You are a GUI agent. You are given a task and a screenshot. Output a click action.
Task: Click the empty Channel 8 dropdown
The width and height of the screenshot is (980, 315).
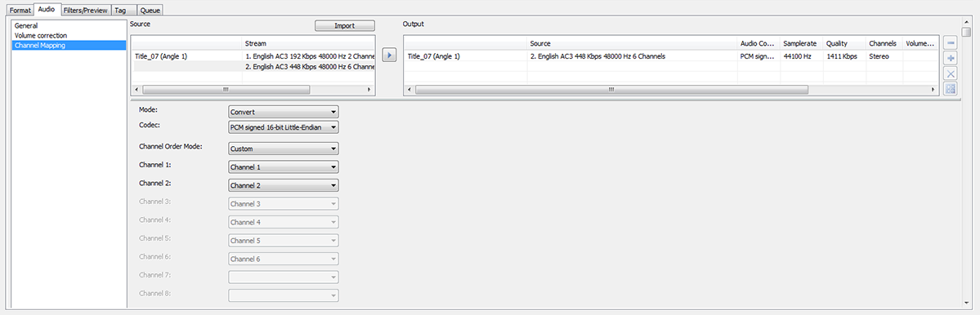coord(284,295)
